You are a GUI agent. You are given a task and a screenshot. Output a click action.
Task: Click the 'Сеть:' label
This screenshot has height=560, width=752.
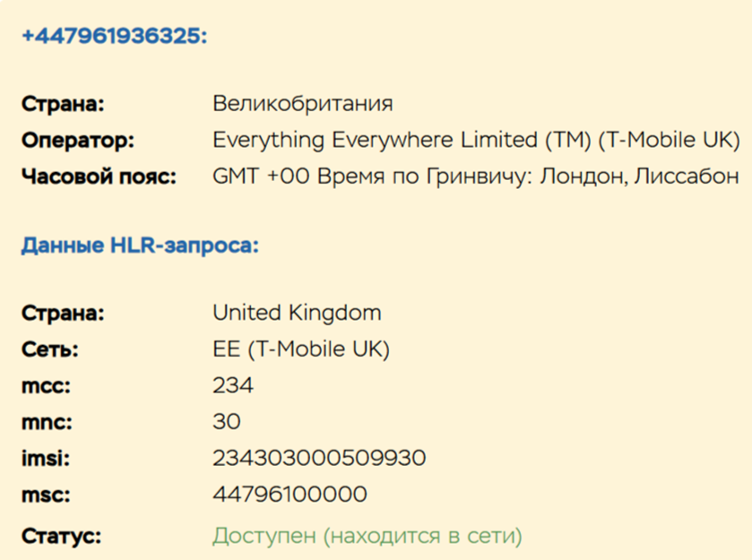tap(49, 349)
